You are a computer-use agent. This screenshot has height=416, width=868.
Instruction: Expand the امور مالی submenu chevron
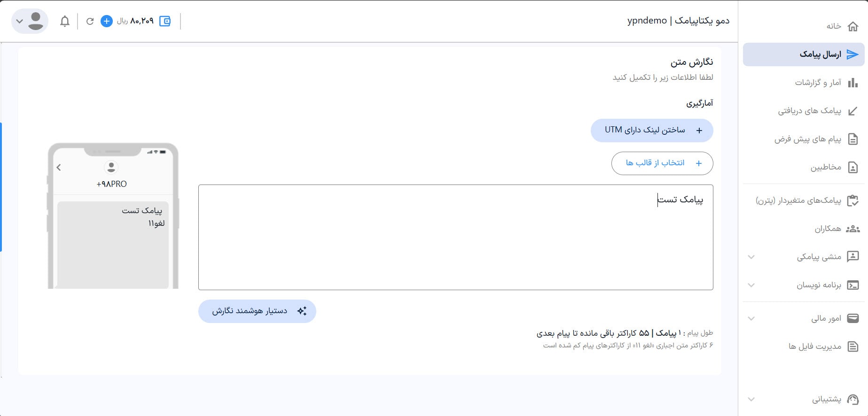click(751, 318)
